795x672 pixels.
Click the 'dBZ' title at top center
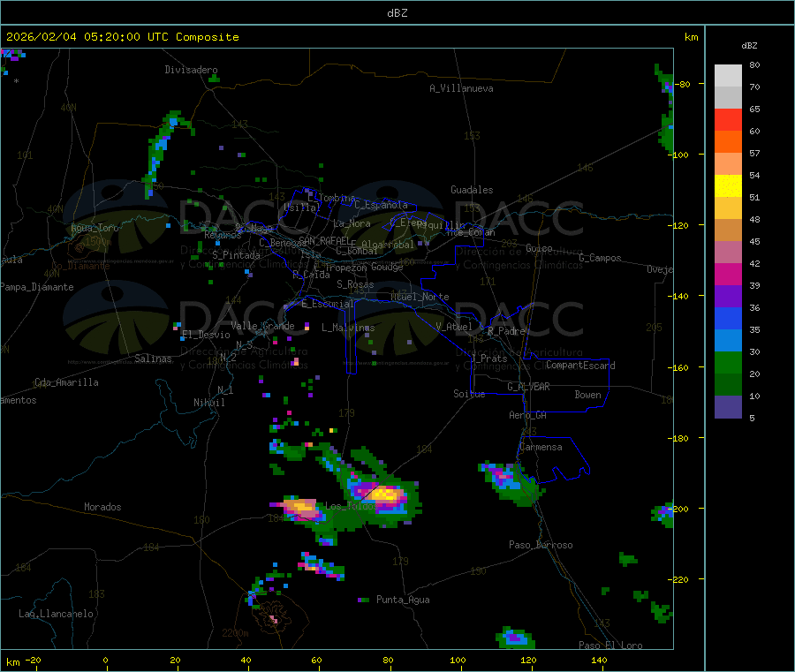click(397, 13)
